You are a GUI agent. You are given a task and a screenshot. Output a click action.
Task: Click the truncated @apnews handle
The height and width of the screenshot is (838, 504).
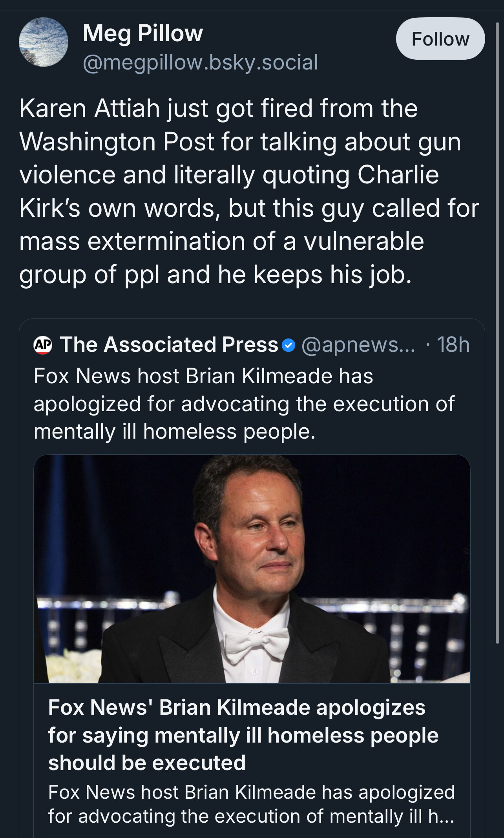coord(358,345)
